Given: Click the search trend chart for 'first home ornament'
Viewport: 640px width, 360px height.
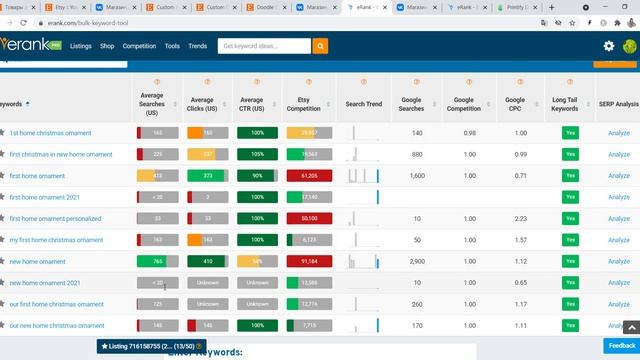Looking at the screenshot, I should point(363,176).
